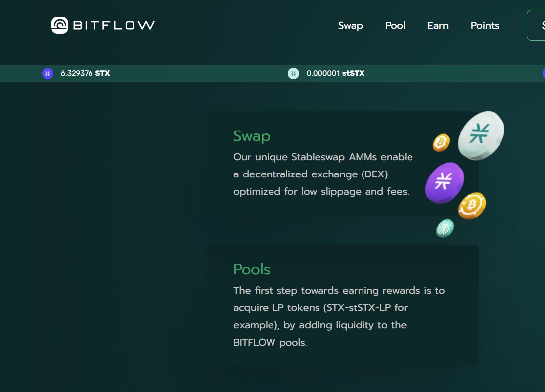Go to the Points page
Image resolution: width=545 pixels, height=392 pixels.
[485, 25]
